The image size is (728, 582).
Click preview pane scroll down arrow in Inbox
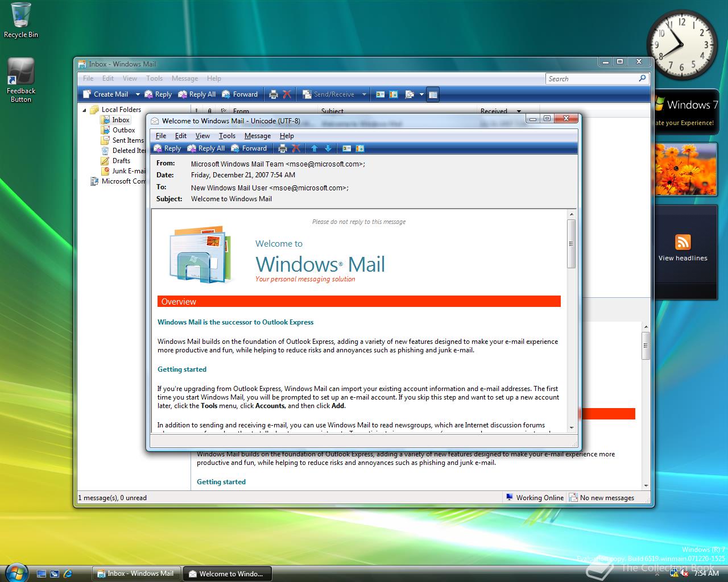(x=646, y=486)
